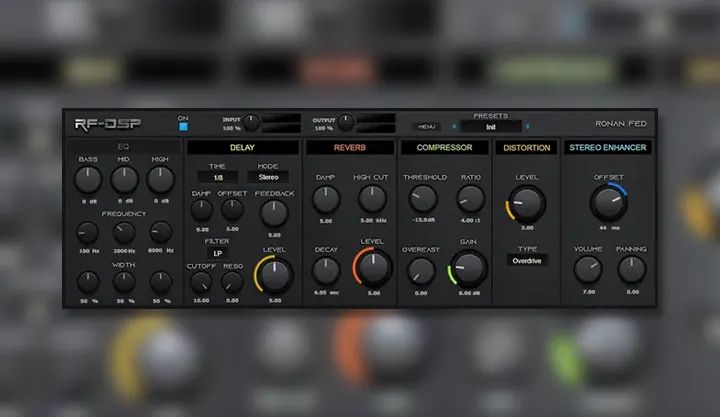The image size is (720, 417).
Task: Click the stereo enhancer OFFSET knob
Action: click(x=608, y=202)
